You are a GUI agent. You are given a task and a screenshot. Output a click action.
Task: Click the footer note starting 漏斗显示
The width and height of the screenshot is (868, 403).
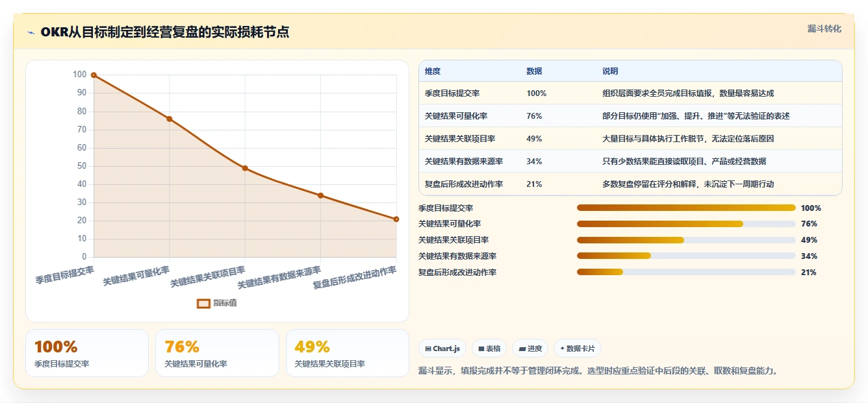[598, 371]
